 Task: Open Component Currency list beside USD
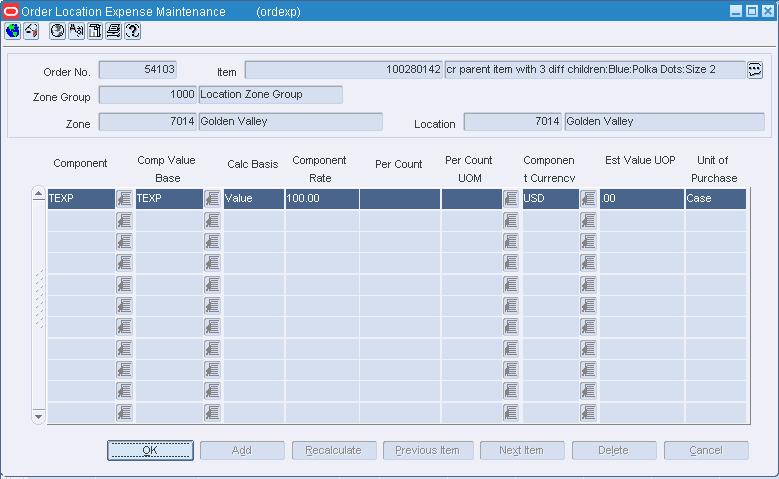click(588, 199)
